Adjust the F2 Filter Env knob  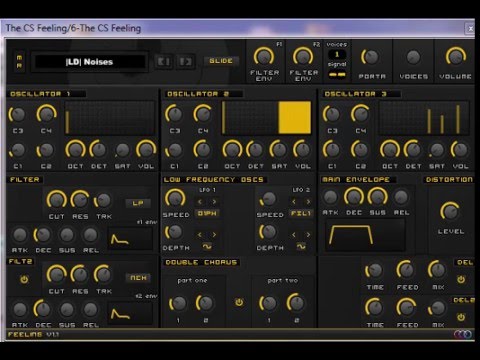303,57
